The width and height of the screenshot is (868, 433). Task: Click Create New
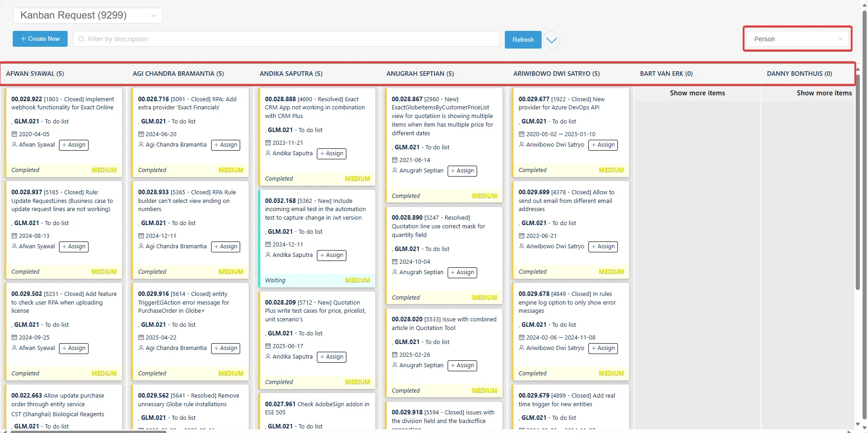tap(40, 39)
